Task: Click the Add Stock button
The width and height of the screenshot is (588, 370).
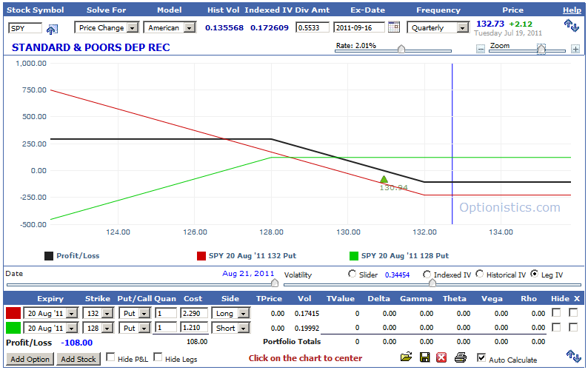Action: (78, 359)
